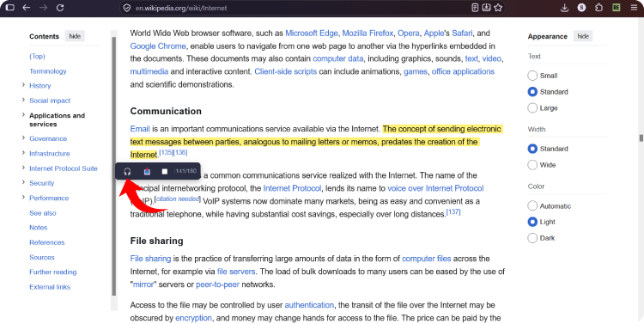644x324 pixels.
Task: Select Wide width option
Action: [532, 165]
